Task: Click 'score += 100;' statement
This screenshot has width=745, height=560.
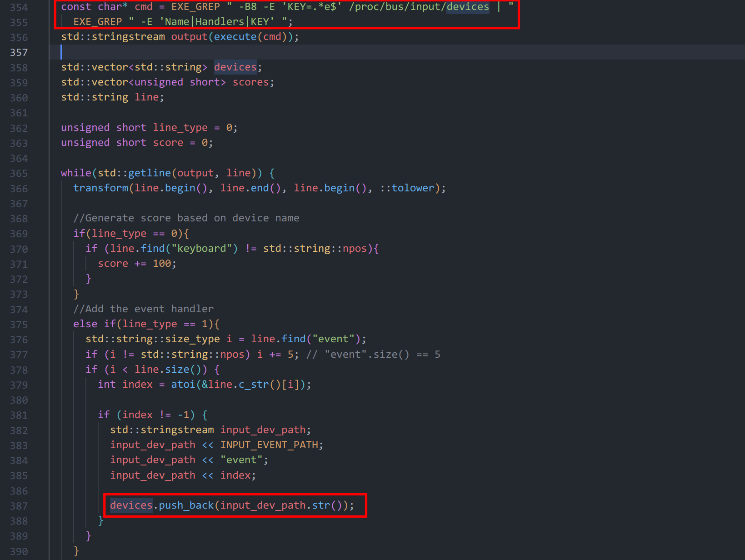Action: (x=137, y=264)
